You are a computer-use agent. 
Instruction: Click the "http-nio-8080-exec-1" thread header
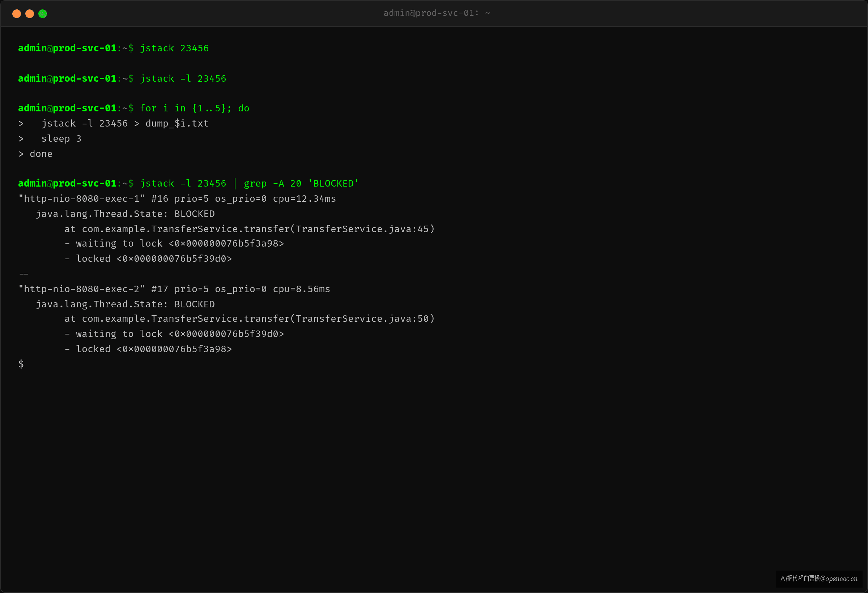tap(177, 199)
